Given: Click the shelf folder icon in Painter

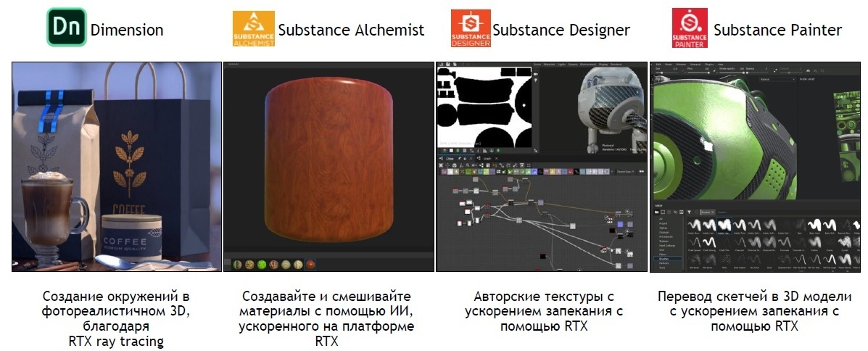Looking at the screenshot, I should pyautogui.click(x=656, y=212).
